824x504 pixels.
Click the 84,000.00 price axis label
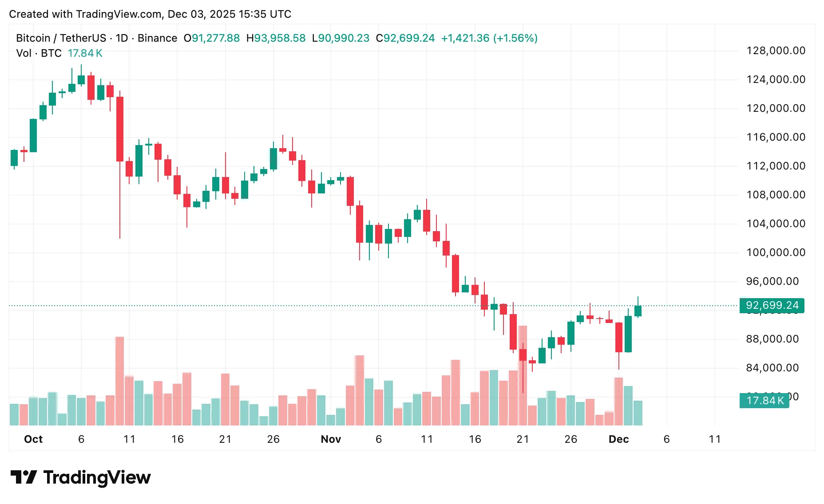point(772,368)
